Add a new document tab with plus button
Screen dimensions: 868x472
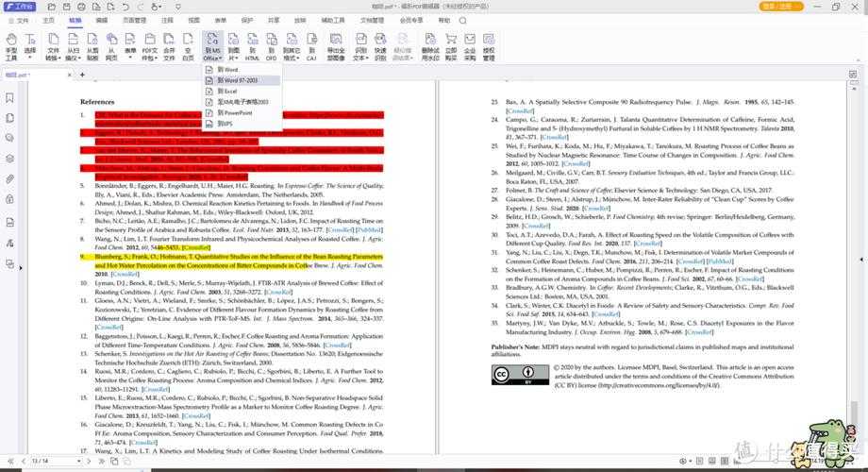(82, 74)
